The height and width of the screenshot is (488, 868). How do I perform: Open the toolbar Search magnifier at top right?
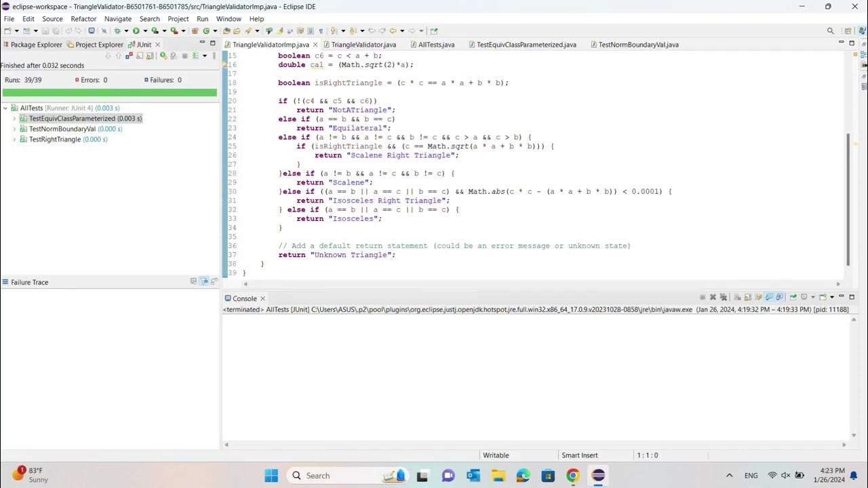831,30
